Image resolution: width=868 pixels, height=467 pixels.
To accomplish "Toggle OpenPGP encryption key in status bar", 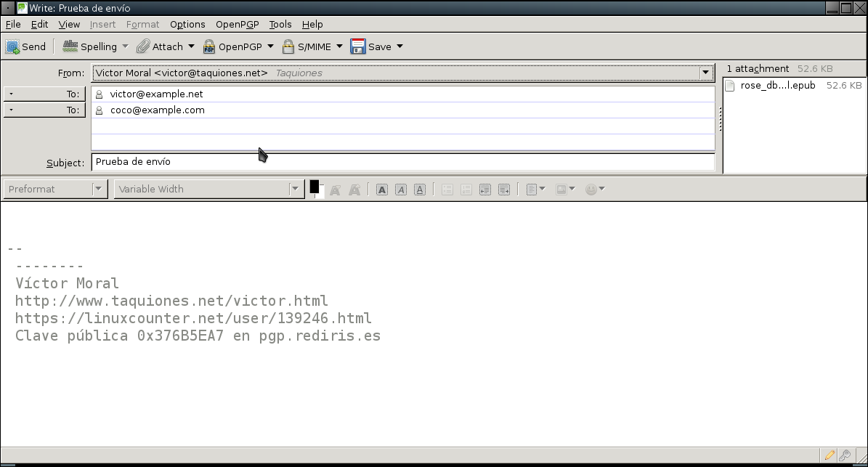I will click(x=845, y=455).
